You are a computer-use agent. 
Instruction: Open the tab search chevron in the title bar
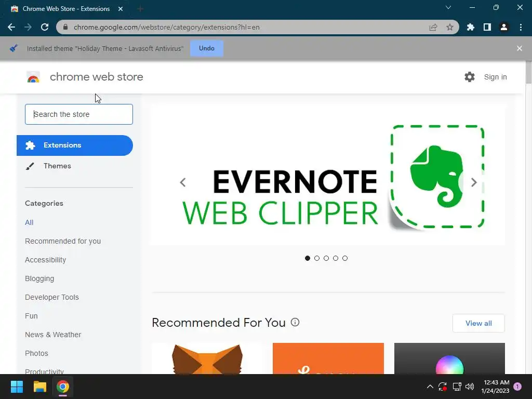[x=448, y=7]
